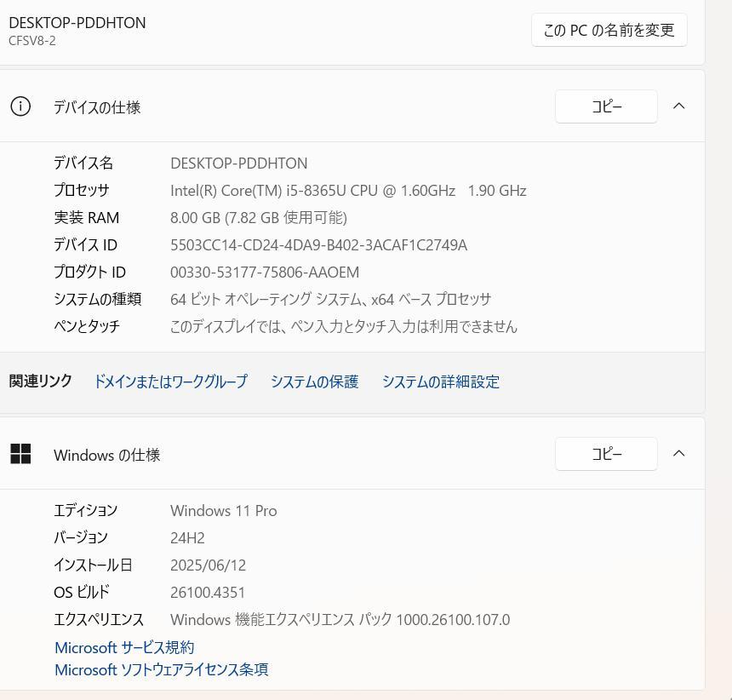Click the Windows logo icon beside Windows の仕様
Screen dimensions: 732x700
tap(20, 454)
